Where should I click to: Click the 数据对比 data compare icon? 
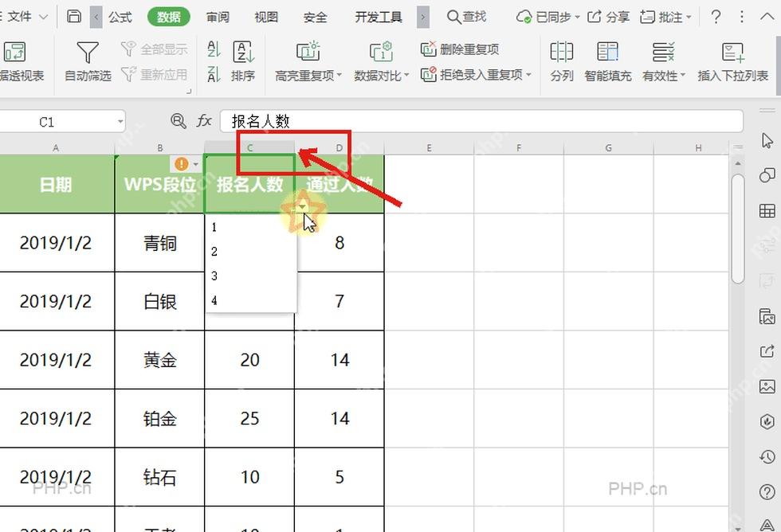click(381, 52)
